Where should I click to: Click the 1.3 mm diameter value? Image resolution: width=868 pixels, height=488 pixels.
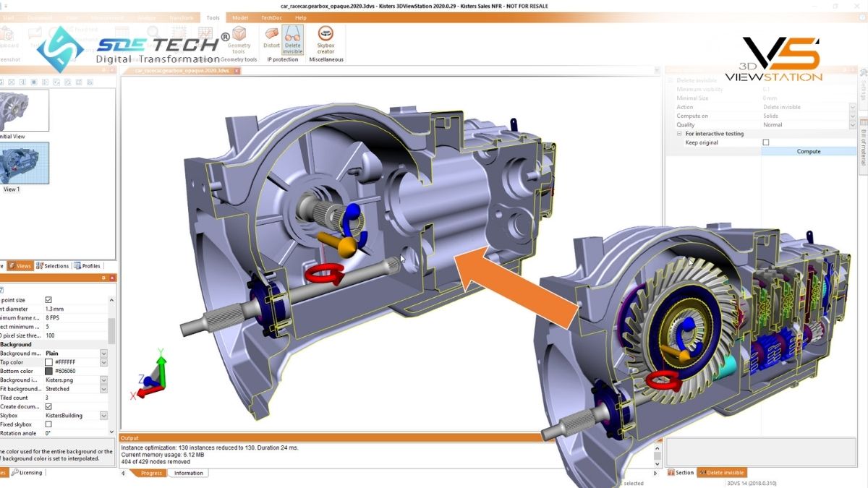tap(75, 309)
